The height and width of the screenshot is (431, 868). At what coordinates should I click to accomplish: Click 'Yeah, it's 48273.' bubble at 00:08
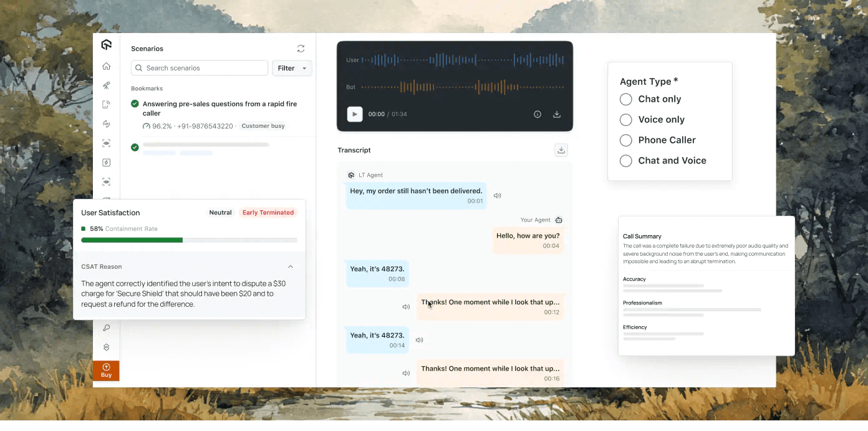coord(377,274)
